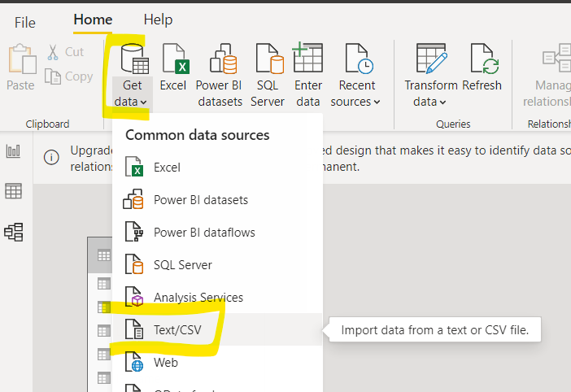Open Power BI datasets from the ribbon
Image resolution: width=571 pixels, height=392 pixels.
pos(219,61)
